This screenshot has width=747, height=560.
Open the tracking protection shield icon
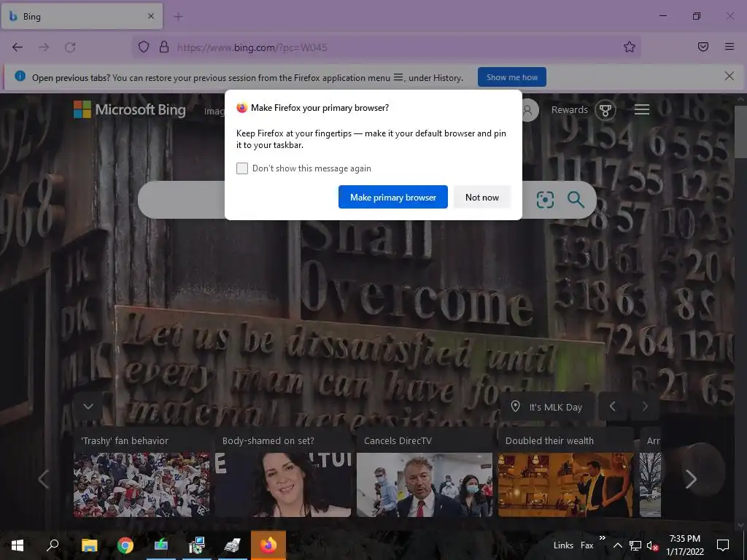click(x=144, y=47)
